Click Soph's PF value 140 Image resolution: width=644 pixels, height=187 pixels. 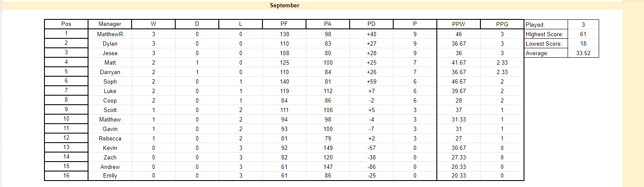click(x=284, y=81)
